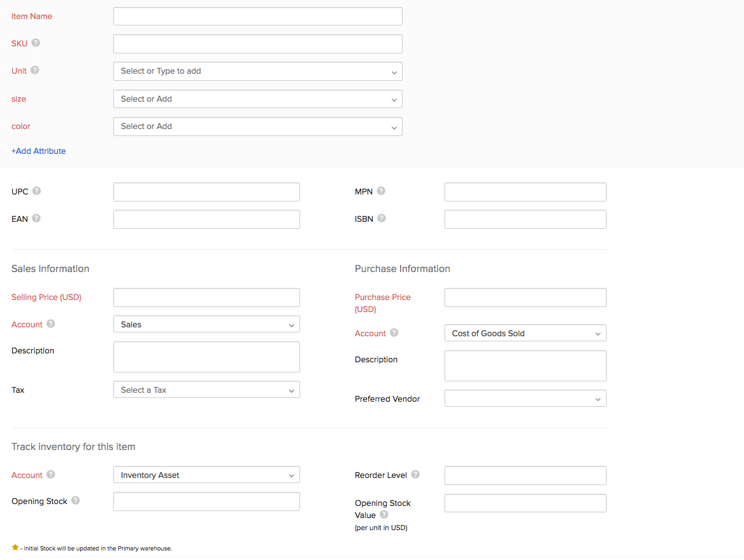744x560 pixels.
Task: Click the Reorder Level help icon
Action: [x=415, y=474]
